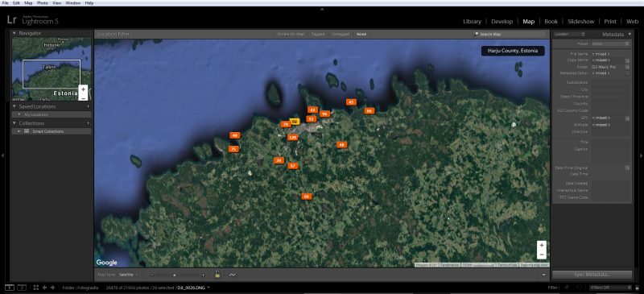Toggle the second monitor display button 2
This screenshot has width=644, height=294.
22,288
